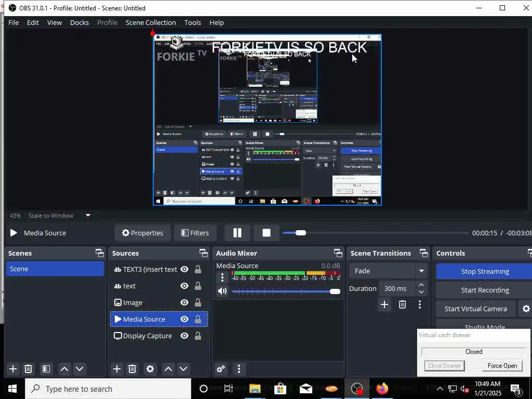Move scene up arrow

click(64, 369)
